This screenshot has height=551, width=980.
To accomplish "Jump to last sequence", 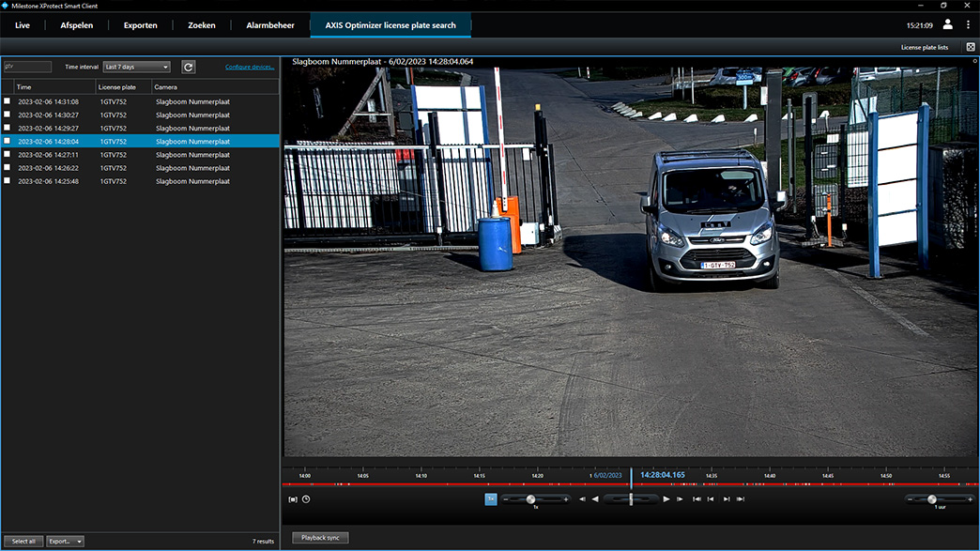I will tap(741, 499).
